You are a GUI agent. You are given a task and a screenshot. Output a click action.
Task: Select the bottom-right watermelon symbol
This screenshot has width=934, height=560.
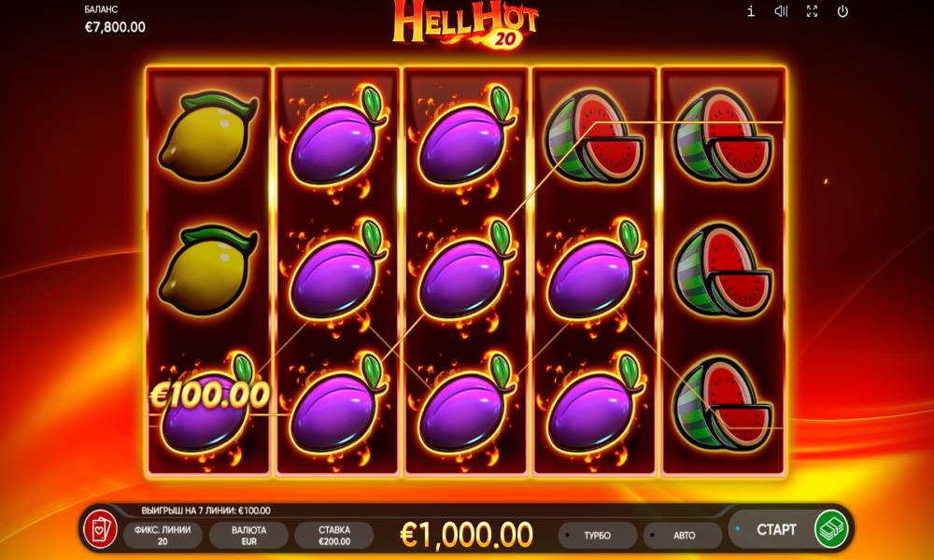(x=723, y=403)
